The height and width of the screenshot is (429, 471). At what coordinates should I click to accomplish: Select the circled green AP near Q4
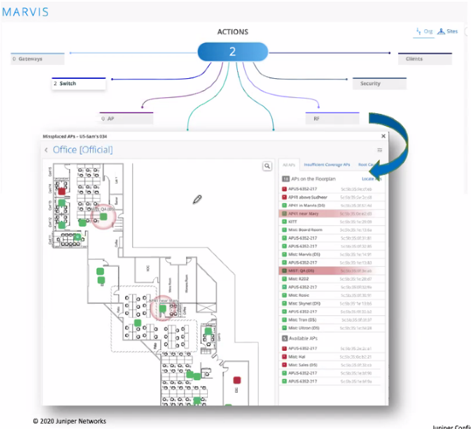tap(104, 217)
